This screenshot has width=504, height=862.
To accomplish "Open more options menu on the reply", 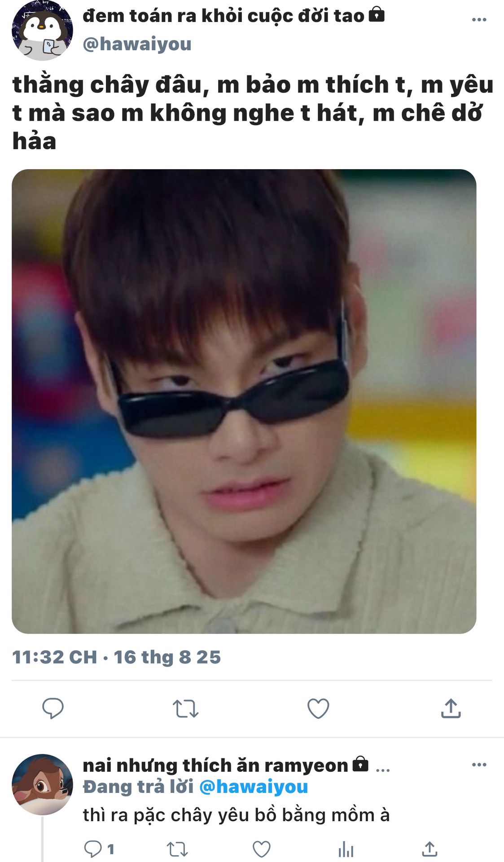I will (479, 765).
